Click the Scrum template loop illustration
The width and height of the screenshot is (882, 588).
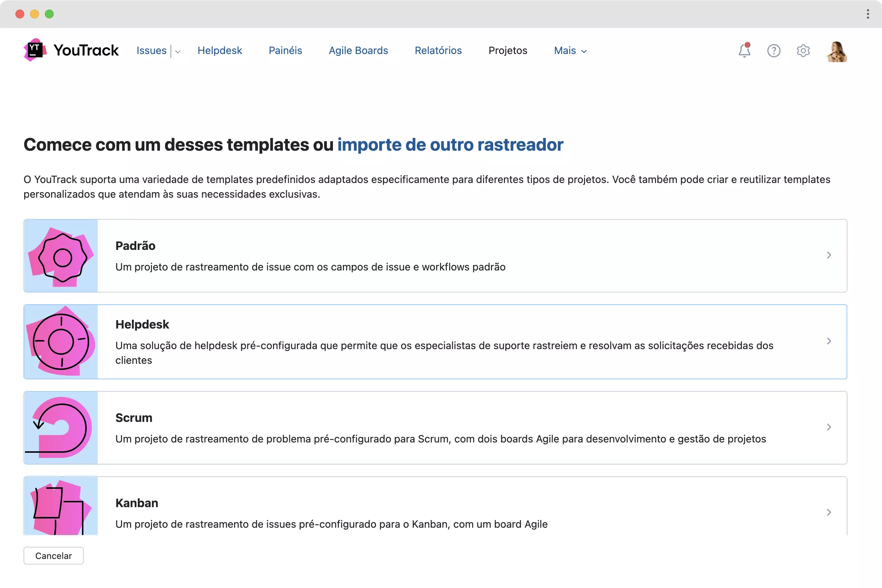(61, 427)
